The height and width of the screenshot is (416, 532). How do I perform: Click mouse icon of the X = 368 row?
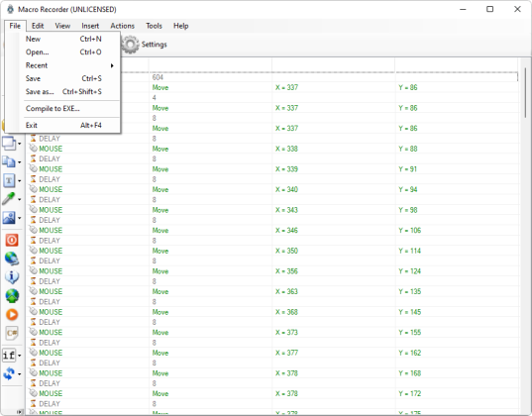pyautogui.click(x=33, y=311)
